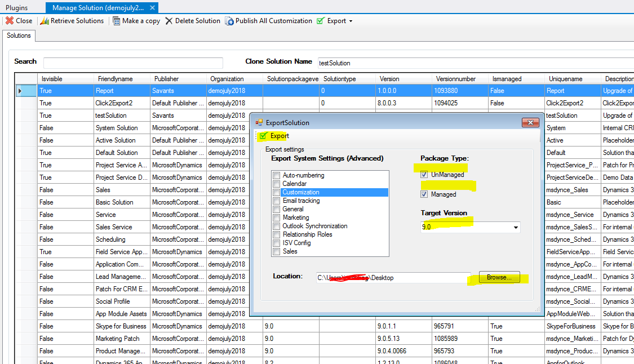Select the Solutions tab
The image size is (634, 364).
(19, 35)
